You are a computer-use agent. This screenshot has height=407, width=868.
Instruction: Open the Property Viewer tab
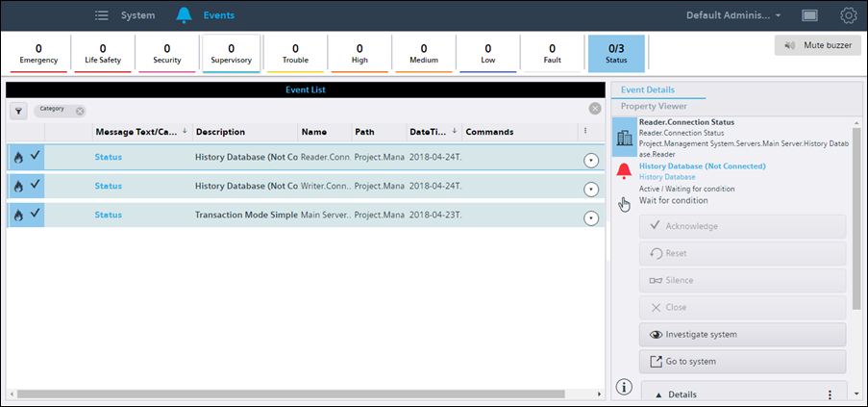(653, 106)
